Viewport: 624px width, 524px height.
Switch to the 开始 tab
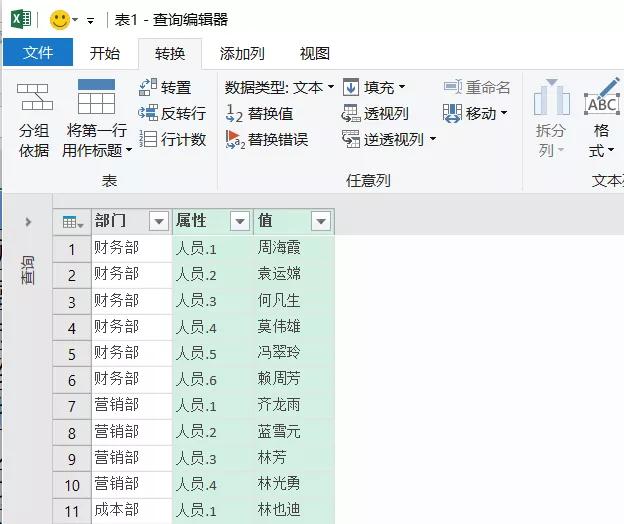point(105,53)
